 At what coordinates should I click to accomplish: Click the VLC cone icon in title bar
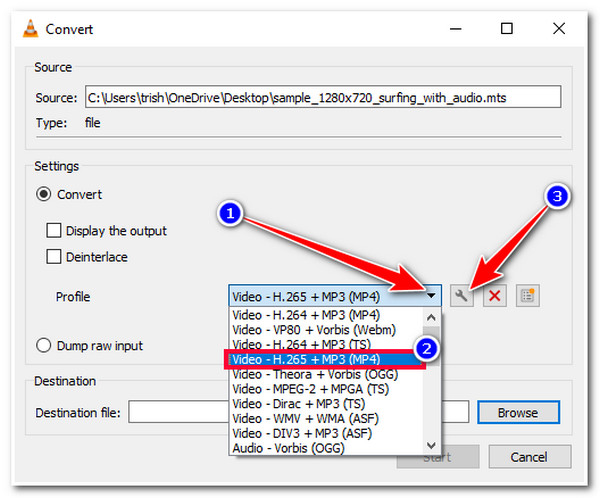click(x=31, y=29)
